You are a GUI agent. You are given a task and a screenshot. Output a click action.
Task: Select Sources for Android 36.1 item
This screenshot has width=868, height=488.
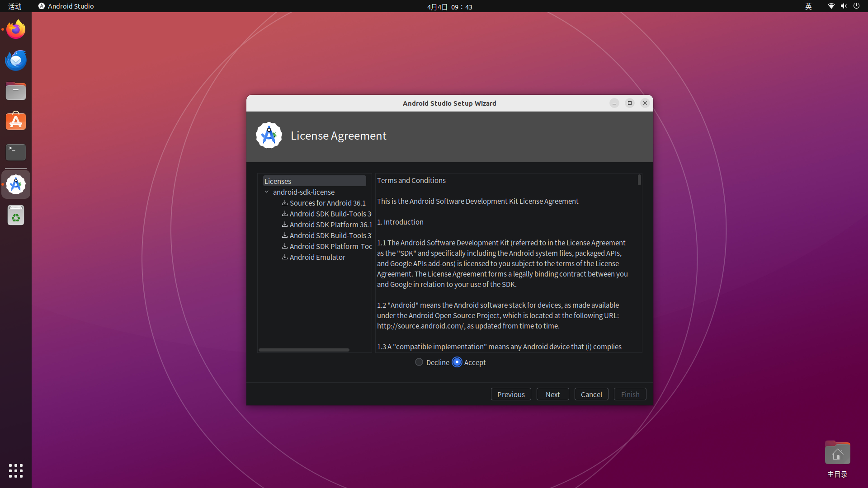point(327,203)
